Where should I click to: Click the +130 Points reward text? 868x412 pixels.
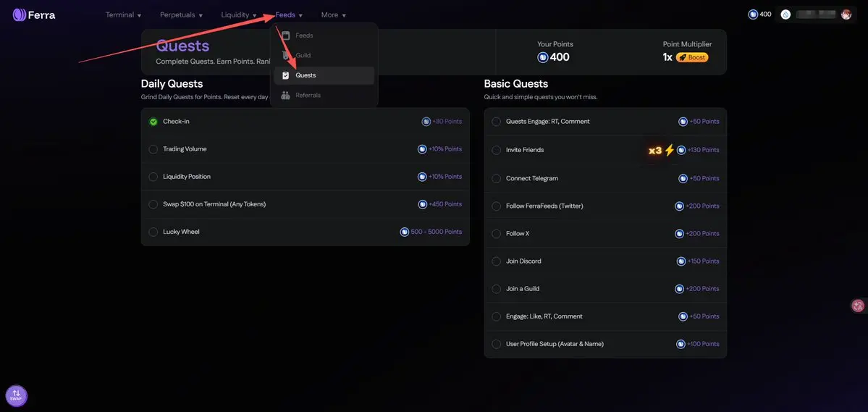pos(704,150)
